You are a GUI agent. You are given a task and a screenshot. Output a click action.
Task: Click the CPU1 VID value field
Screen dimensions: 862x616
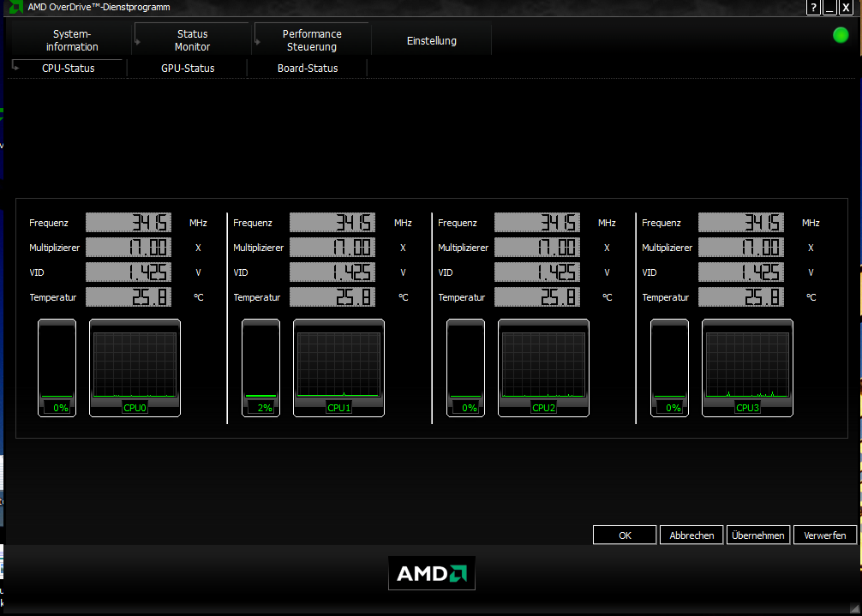click(332, 272)
